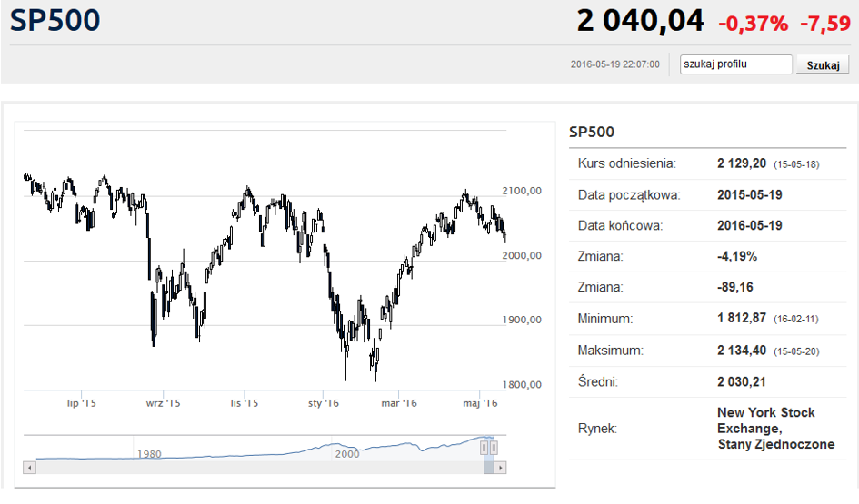The image size is (859, 504).
Task: Click the current price 2 040,04
Action: (x=640, y=21)
